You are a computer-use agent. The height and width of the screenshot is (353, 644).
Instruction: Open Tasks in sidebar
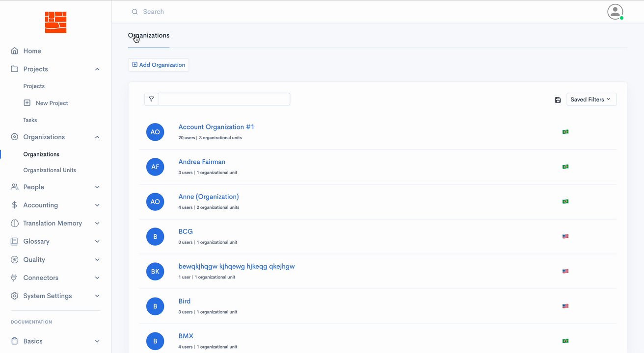coord(30,120)
